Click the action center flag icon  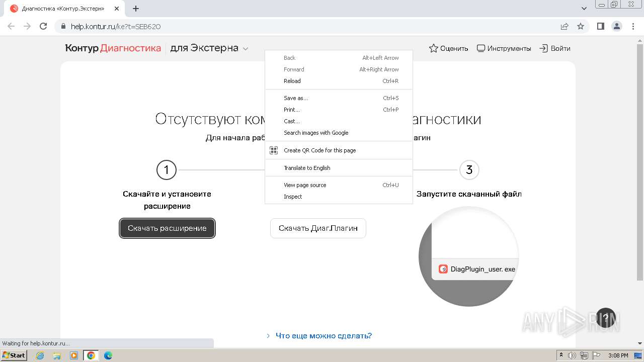coord(595,355)
